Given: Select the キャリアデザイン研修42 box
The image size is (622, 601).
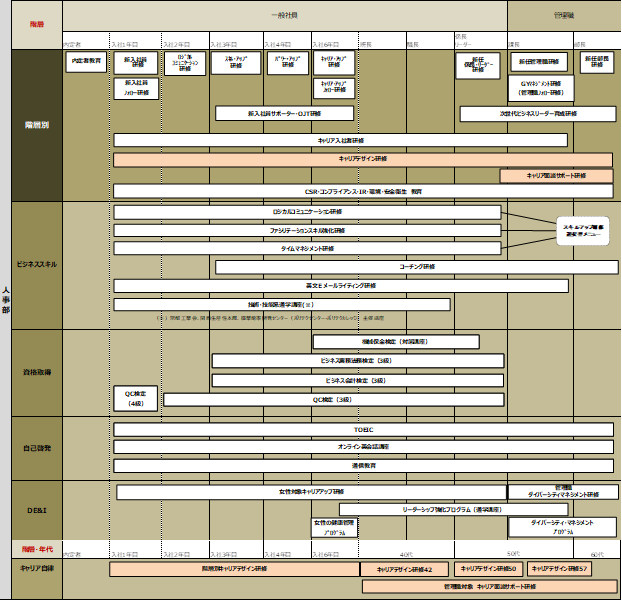Looking at the screenshot, I should 404,570.
